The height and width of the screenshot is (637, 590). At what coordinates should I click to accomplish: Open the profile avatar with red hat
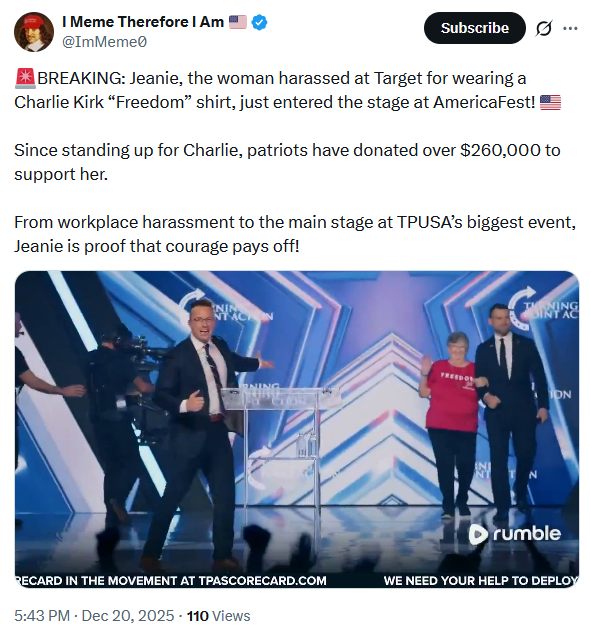coord(34,32)
